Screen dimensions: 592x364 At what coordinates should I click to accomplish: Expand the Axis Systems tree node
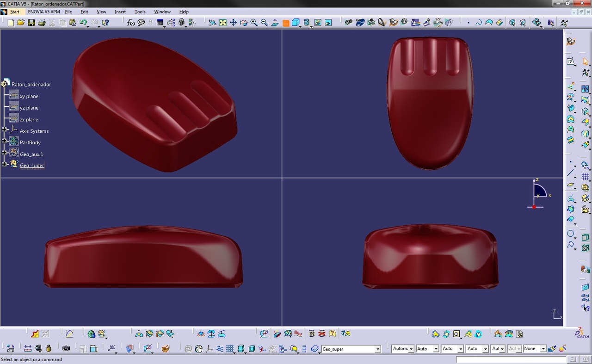pos(4,130)
